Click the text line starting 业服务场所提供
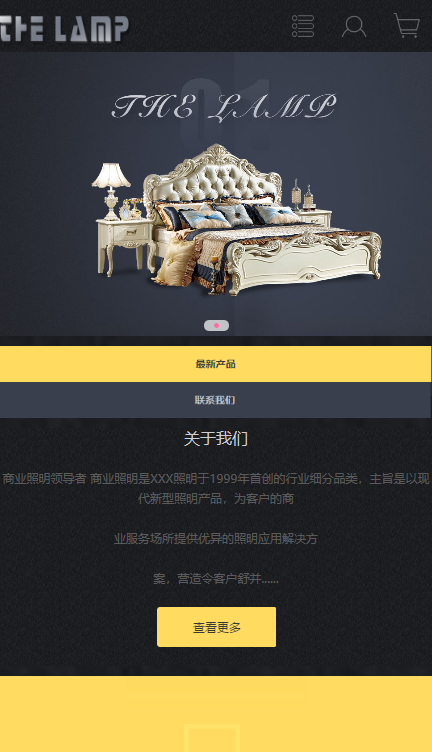The height and width of the screenshot is (752, 432). (216, 539)
